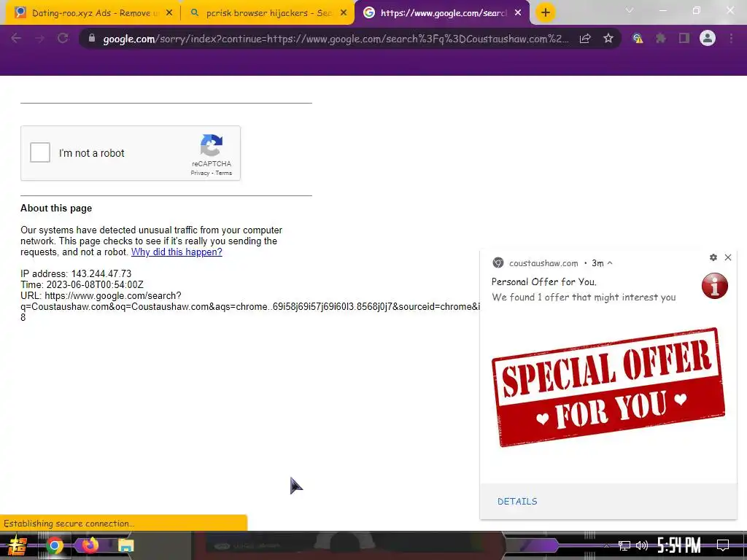747x560 pixels.
Task: Click the padlock site info icon
Action: [92, 39]
